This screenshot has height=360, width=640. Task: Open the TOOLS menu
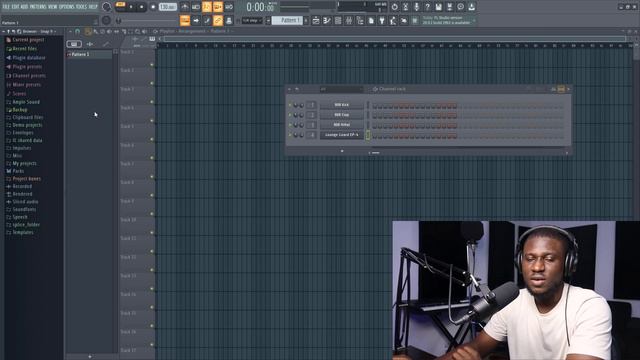tap(81, 7)
